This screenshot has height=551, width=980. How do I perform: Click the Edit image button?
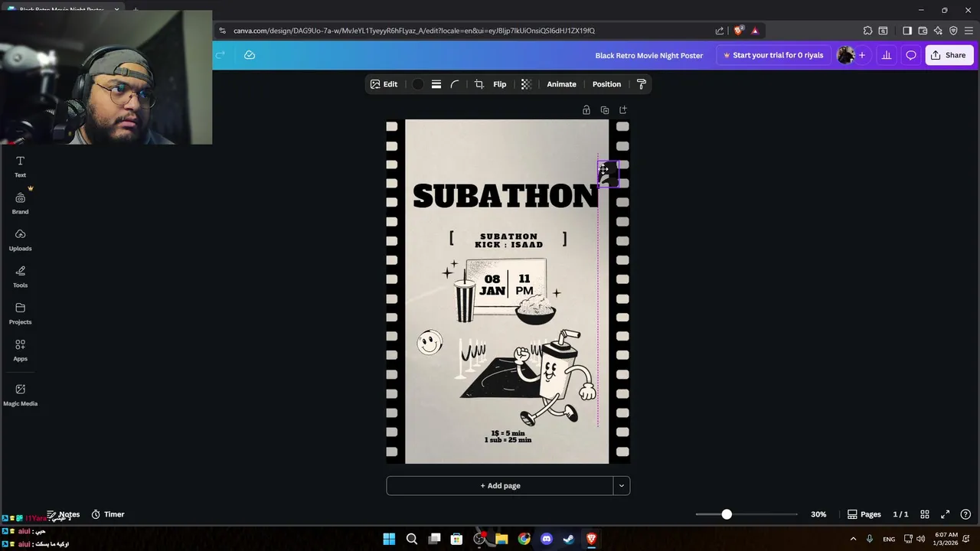[x=384, y=84]
